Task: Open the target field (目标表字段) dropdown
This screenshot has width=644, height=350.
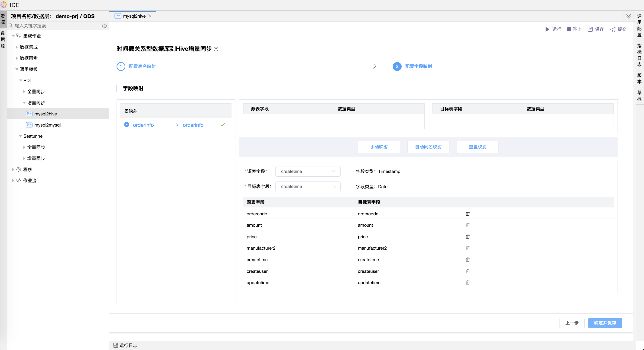Action: pyautogui.click(x=308, y=187)
